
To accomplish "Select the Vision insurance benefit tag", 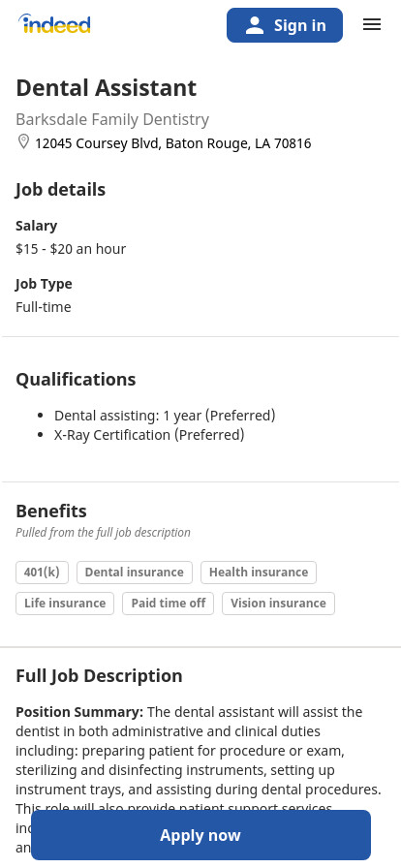I will pyautogui.click(x=279, y=604).
